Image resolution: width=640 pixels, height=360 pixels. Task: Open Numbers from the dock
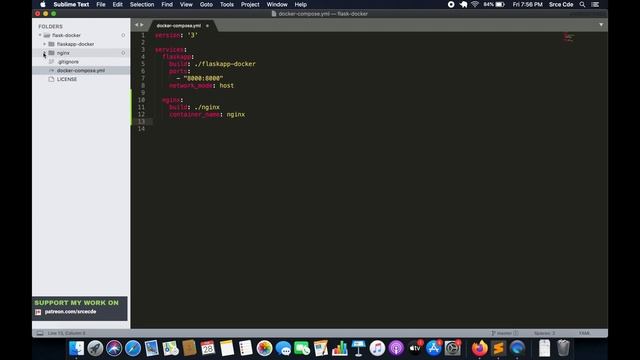[x=340, y=348]
